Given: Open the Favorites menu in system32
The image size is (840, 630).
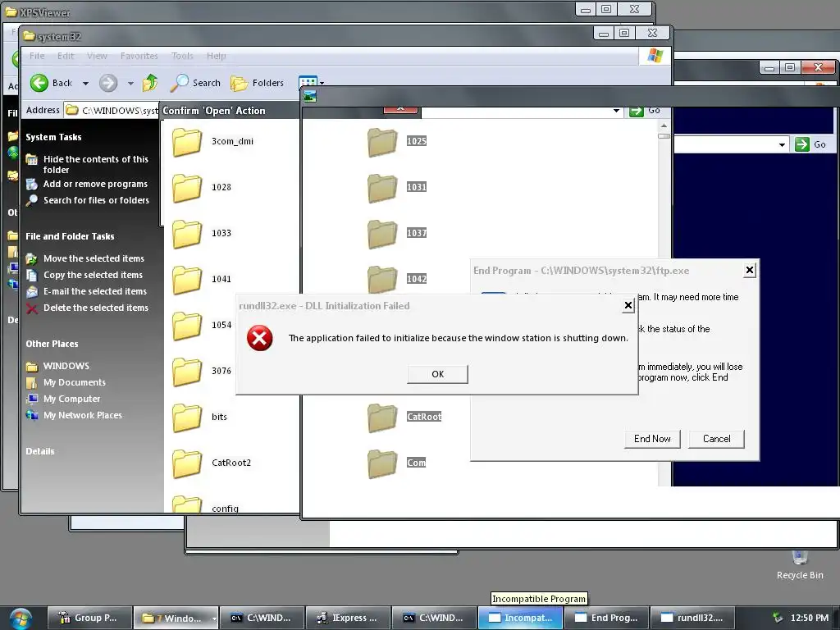Looking at the screenshot, I should click(139, 56).
